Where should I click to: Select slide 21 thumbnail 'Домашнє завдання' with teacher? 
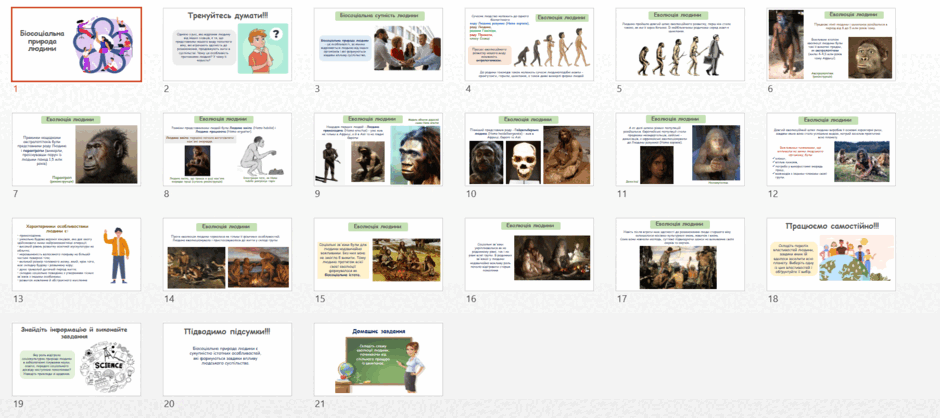(x=378, y=359)
